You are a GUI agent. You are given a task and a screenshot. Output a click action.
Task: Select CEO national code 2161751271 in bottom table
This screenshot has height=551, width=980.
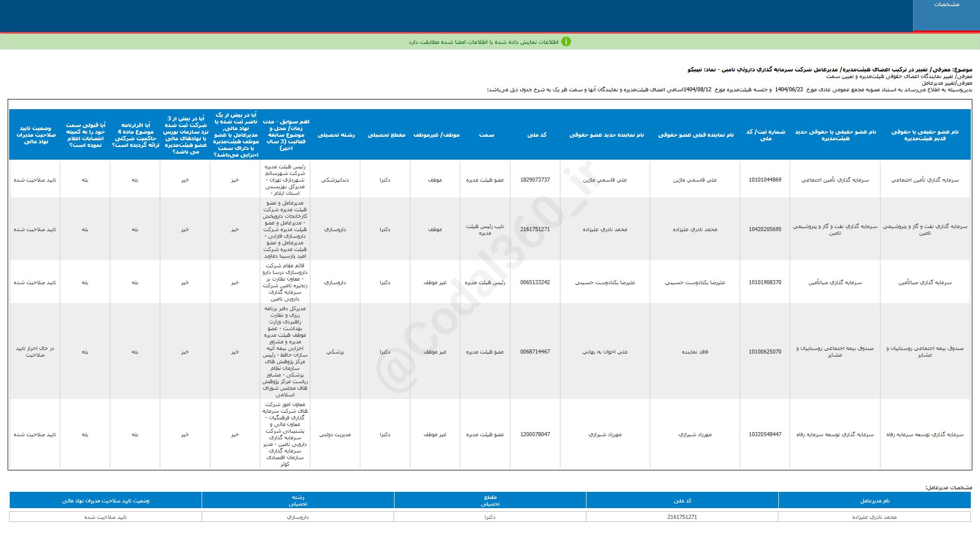tap(682, 517)
